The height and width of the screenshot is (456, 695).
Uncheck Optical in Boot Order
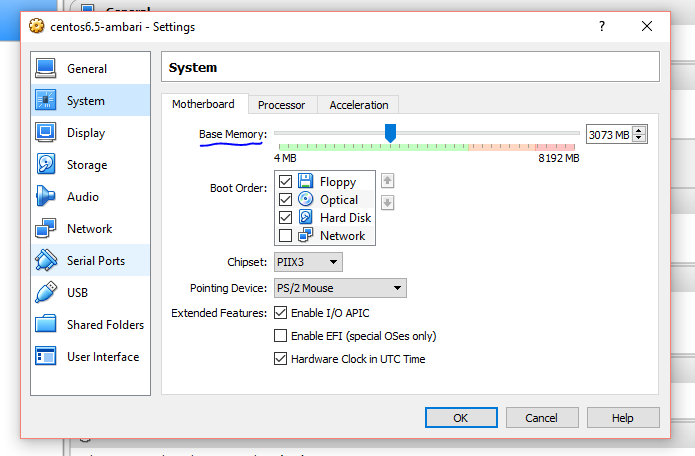pos(285,199)
